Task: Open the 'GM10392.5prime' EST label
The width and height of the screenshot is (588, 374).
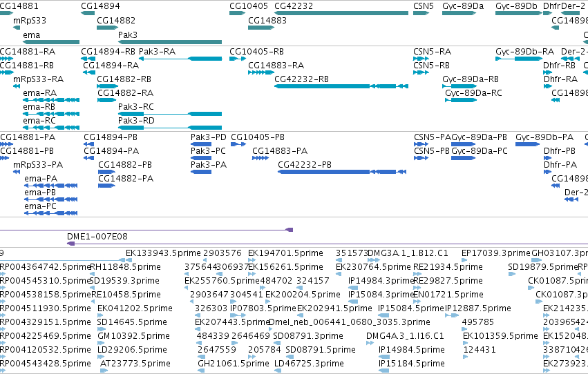Action: coord(133,336)
